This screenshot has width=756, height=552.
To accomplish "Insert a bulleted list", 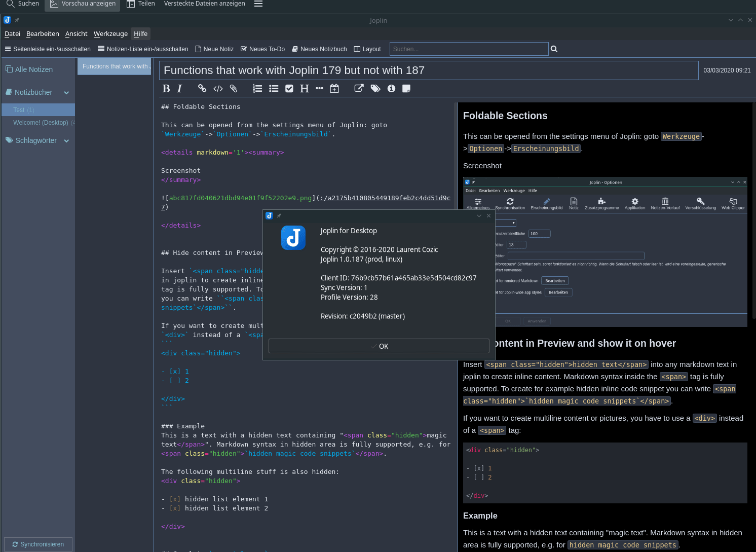I will [x=274, y=88].
